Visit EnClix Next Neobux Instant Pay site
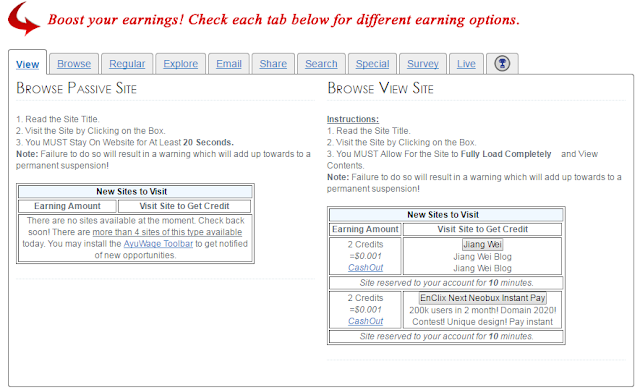Viewport: 640px width, 390px height. pos(483,298)
